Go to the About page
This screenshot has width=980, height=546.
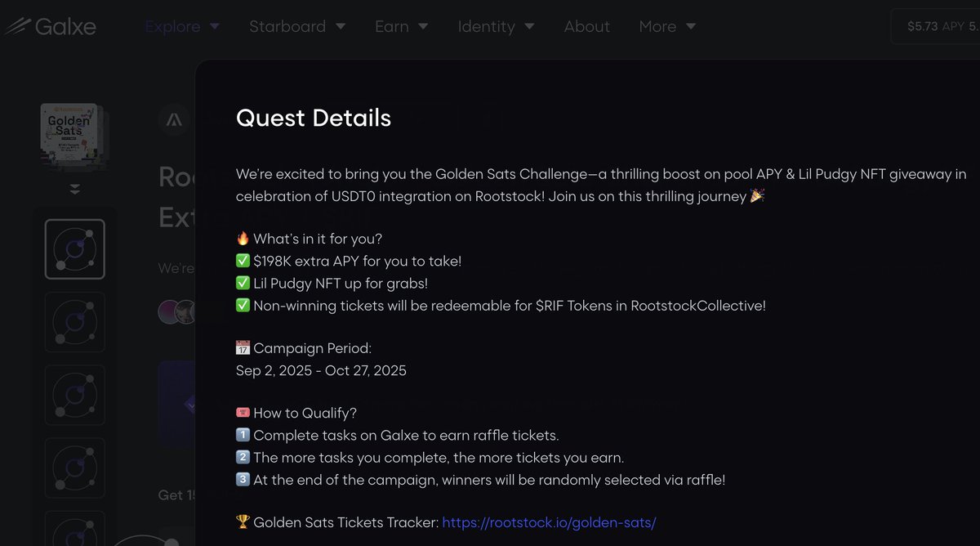[586, 26]
